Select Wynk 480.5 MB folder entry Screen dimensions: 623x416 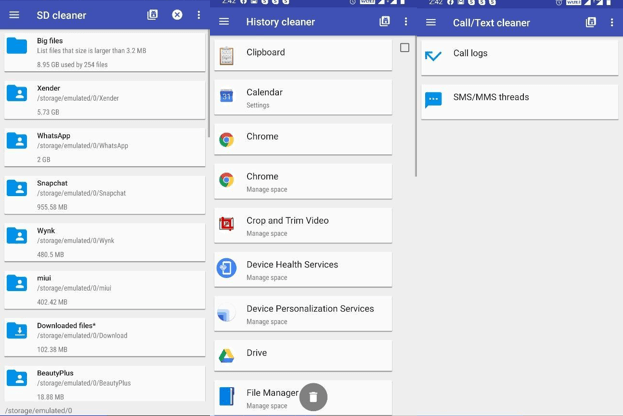[105, 242]
